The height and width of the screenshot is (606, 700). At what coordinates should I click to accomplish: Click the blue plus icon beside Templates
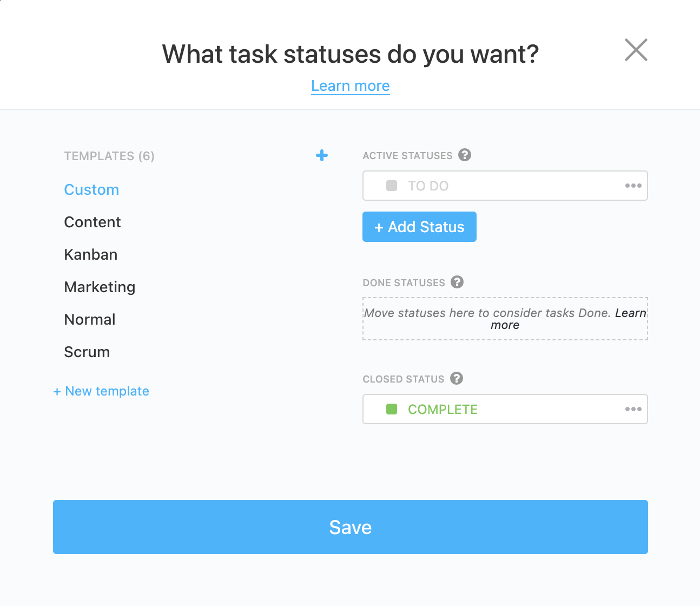[322, 156]
